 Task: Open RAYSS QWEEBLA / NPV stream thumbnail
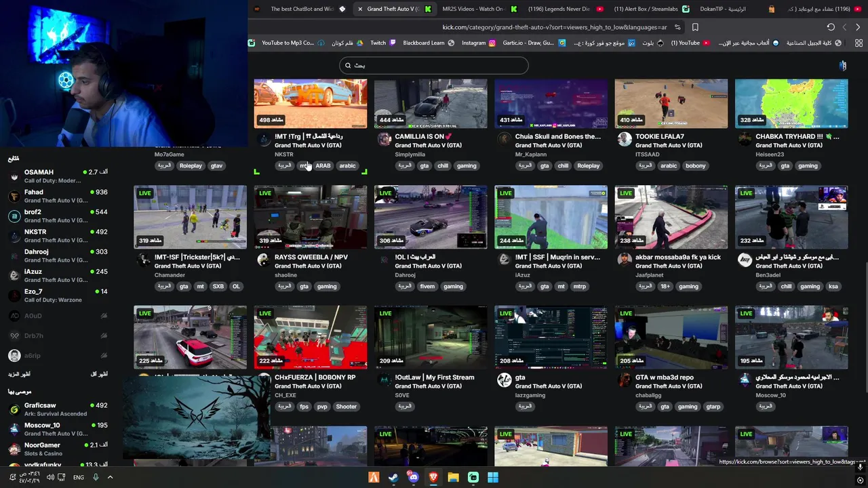coord(311,217)
